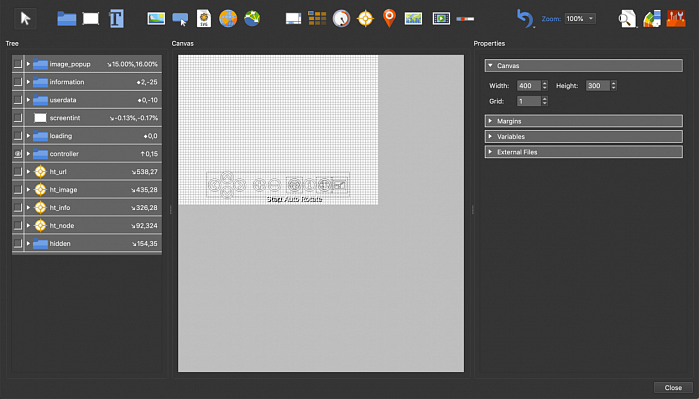The height and width of the screenshot is (399, 699).
Task: Expand the information folder in tree
Action: coord(28,82)
